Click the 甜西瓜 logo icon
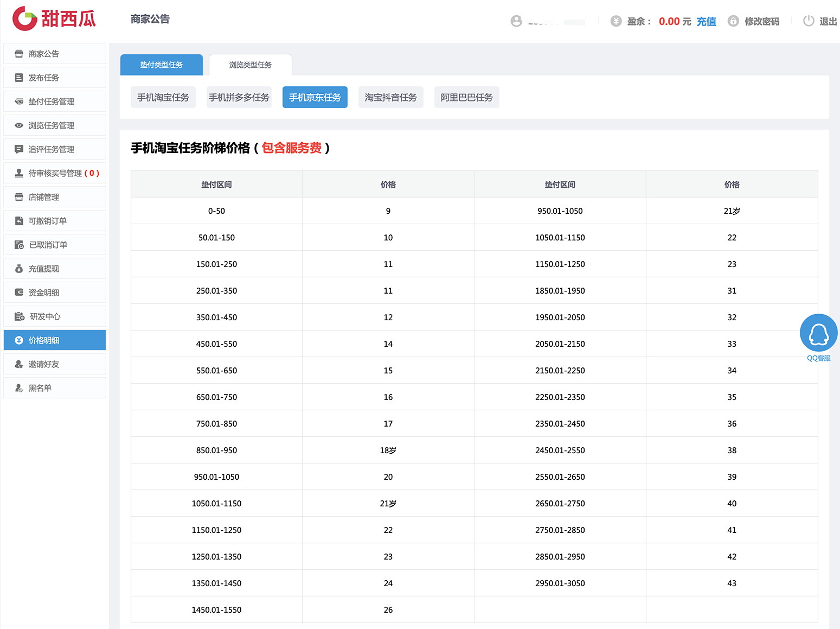 (25, 18)
